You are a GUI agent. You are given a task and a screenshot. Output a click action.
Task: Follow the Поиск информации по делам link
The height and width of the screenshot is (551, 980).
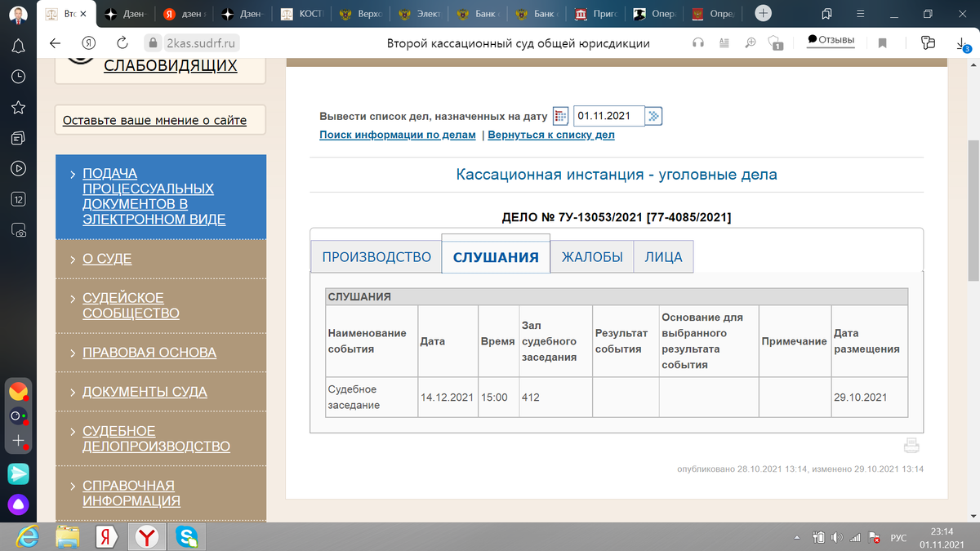[397, 135]
